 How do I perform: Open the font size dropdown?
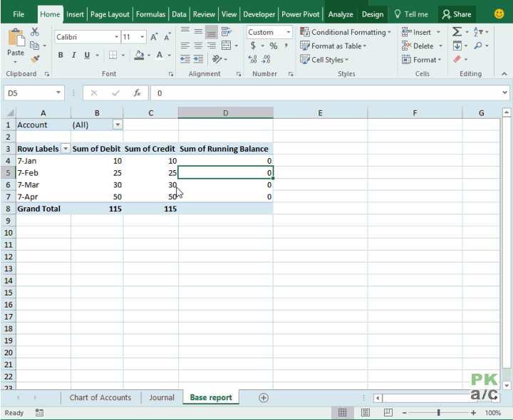click(142, 37)
